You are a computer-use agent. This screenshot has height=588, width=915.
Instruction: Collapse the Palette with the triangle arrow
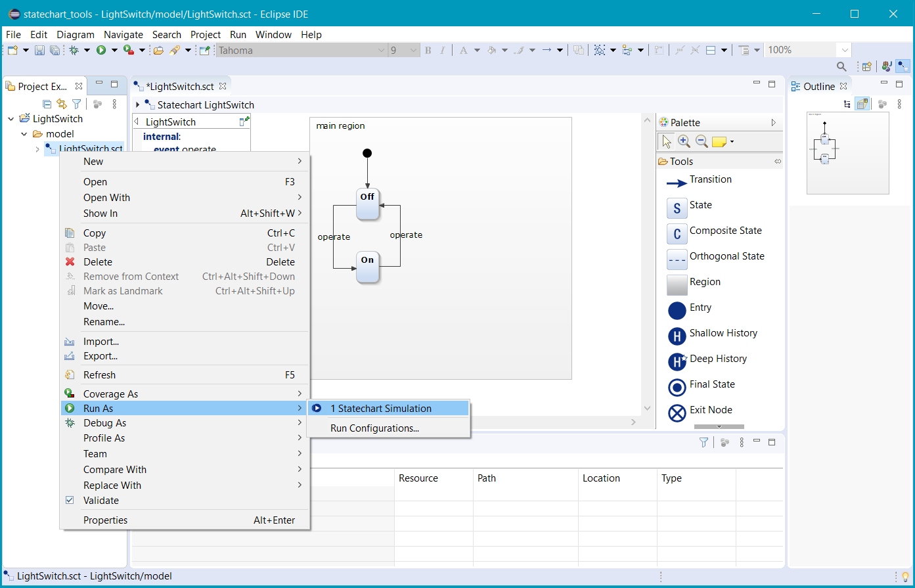(x=774, y=123)
